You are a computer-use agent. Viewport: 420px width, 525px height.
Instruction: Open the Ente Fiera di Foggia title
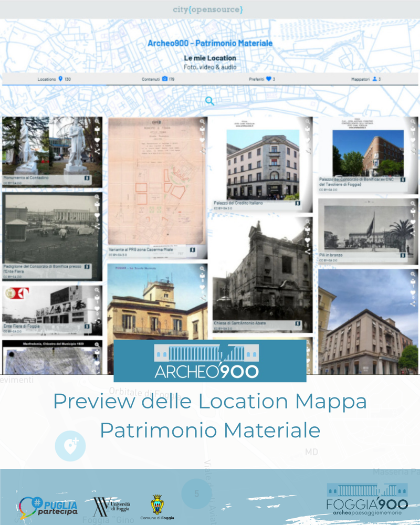coord(22,326)
